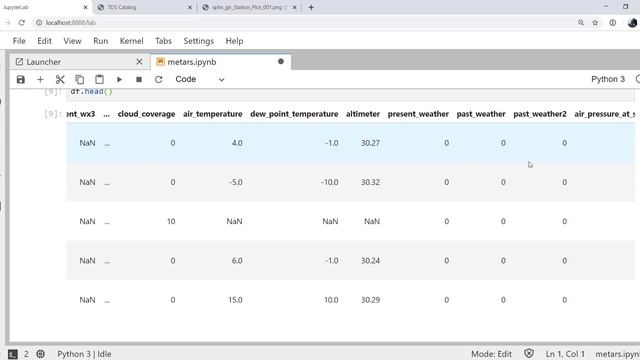Switch to the metars.ipynb tab
The width and height of the screenshot is (640, 360).
pos(220,62)
